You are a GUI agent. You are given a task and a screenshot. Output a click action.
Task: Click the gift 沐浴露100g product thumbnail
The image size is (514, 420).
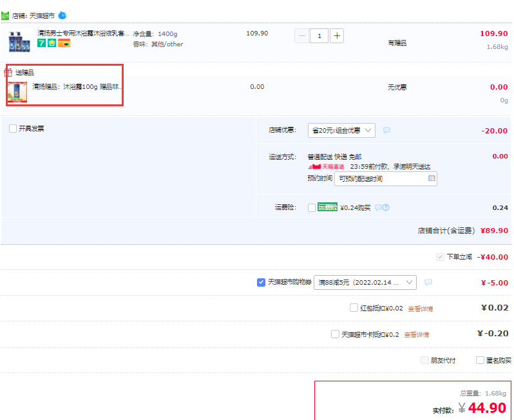[x=17, y=92]
